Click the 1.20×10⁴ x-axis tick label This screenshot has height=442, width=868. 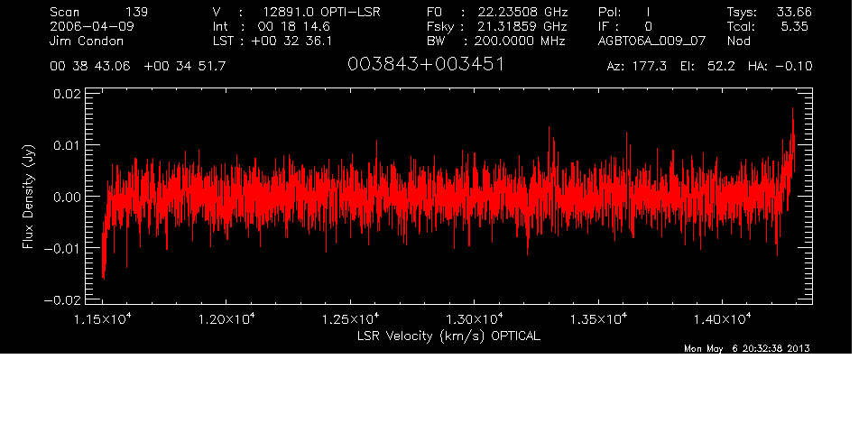click(x=226, y=318)
